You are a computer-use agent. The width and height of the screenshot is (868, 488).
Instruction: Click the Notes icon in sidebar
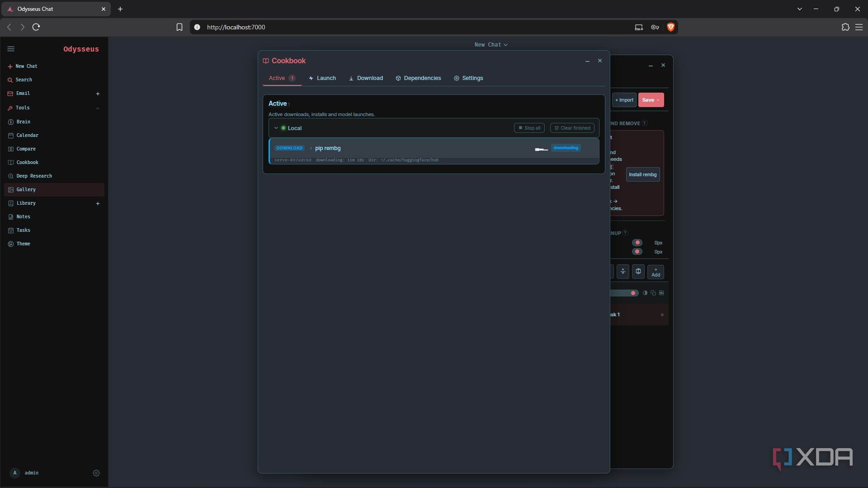coord(11,217)
